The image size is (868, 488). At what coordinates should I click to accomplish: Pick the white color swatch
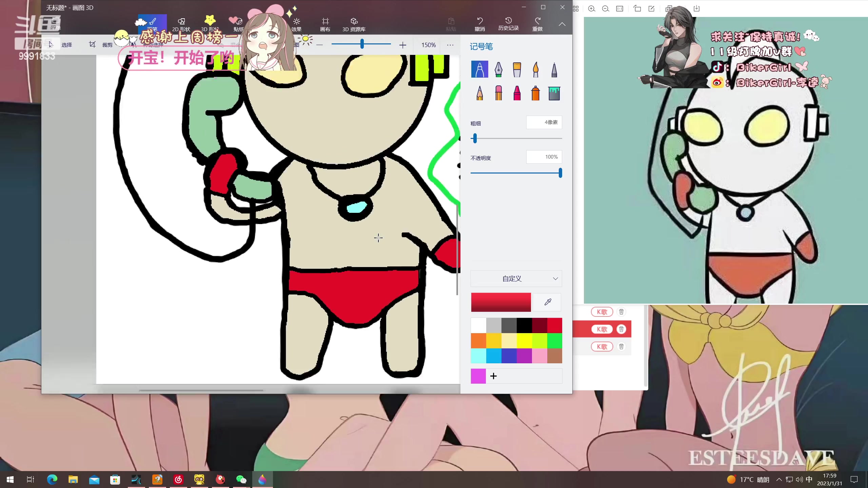pyautogui.click(x=478, y=325)
